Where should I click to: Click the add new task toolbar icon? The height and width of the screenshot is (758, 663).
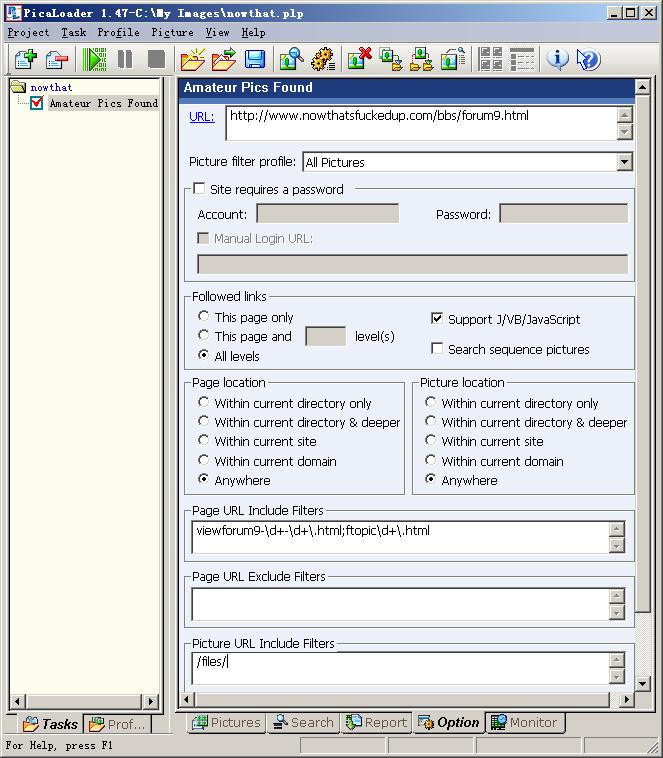tap(24, 59)
